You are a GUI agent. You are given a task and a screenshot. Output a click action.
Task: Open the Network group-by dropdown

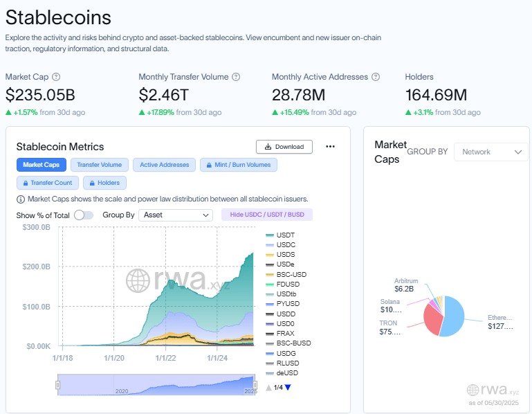(491, 152)
